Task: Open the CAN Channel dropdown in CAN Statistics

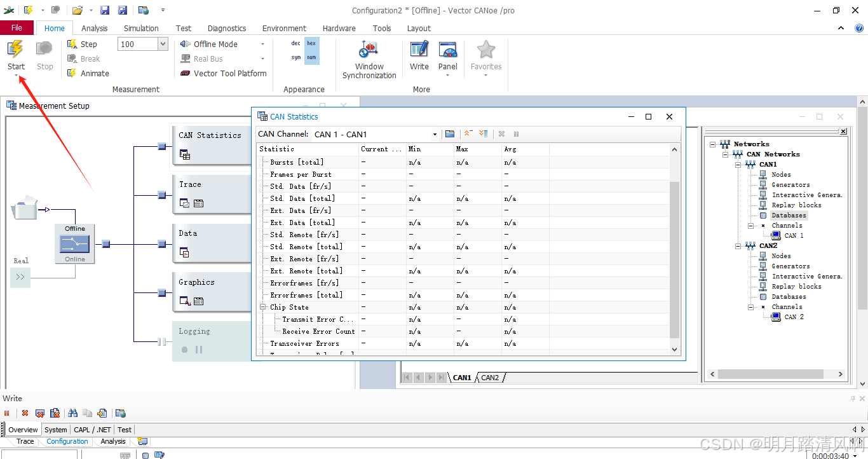Action: (435, 134)
